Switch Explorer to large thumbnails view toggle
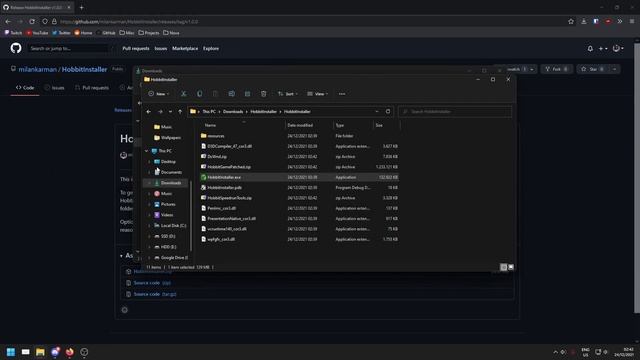 (511, 267)
